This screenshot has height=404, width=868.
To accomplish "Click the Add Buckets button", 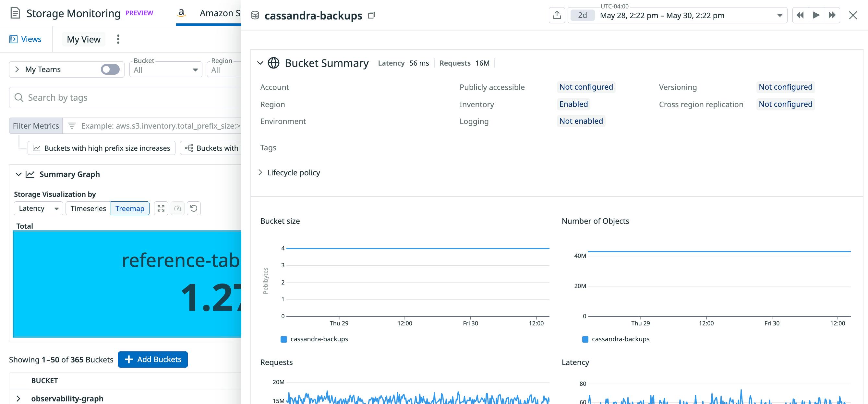I will (x=153, y=360).
